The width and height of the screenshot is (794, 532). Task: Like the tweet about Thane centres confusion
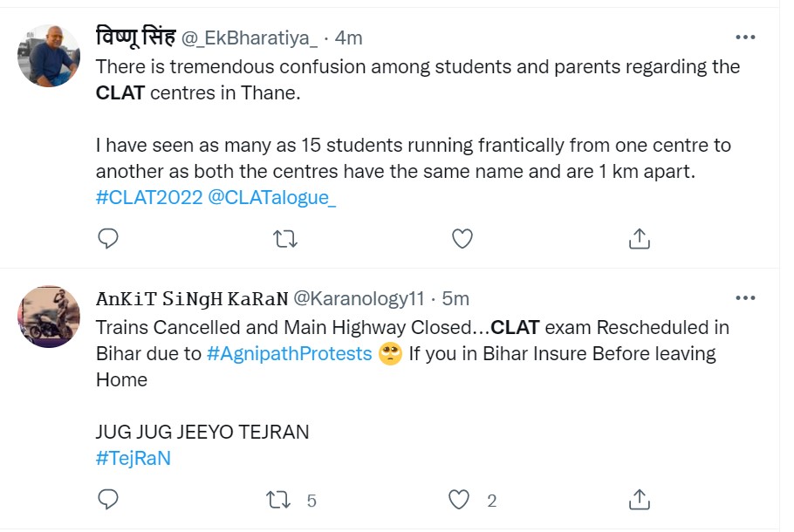(462, 238)
